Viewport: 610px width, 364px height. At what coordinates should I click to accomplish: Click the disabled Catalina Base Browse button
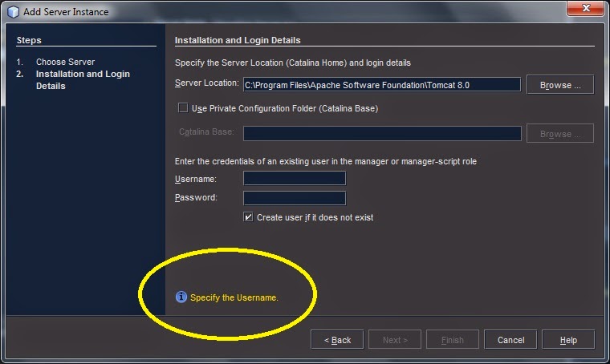[x=560, y=134]
